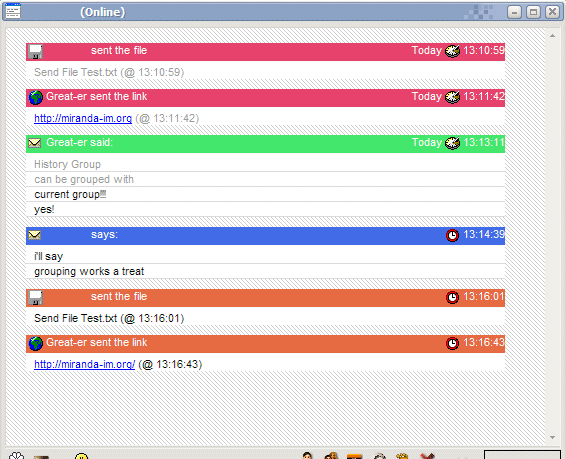Click the window menu icon in the title bar

13,11
